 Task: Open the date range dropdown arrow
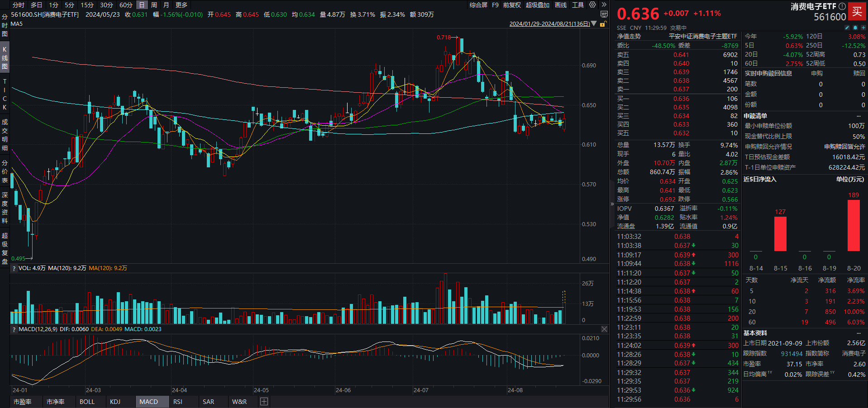point(594,24)
